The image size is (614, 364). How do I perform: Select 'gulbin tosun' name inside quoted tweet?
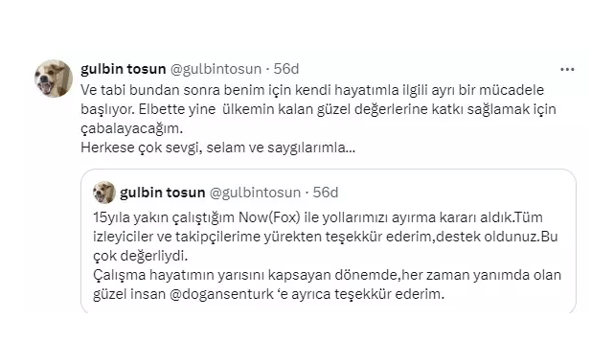point(163,193)
